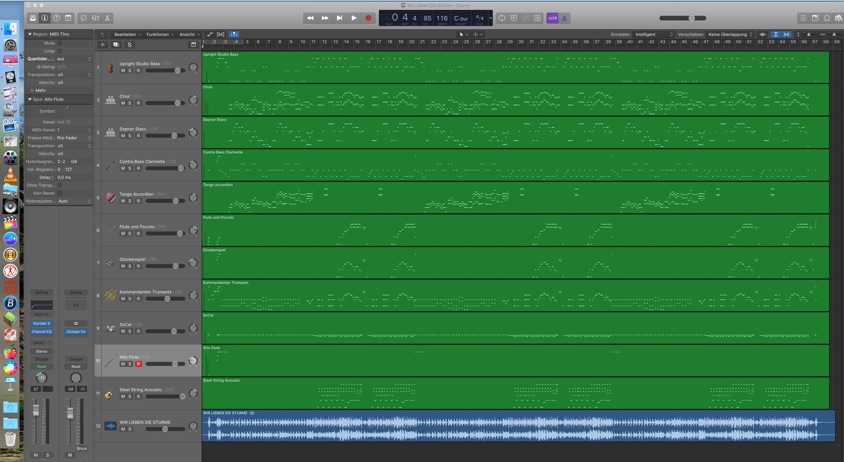Click the master volume slider in toolbar
Image resolution: width=844 pixels, height=462 pixels.
(x=683, y=18)
